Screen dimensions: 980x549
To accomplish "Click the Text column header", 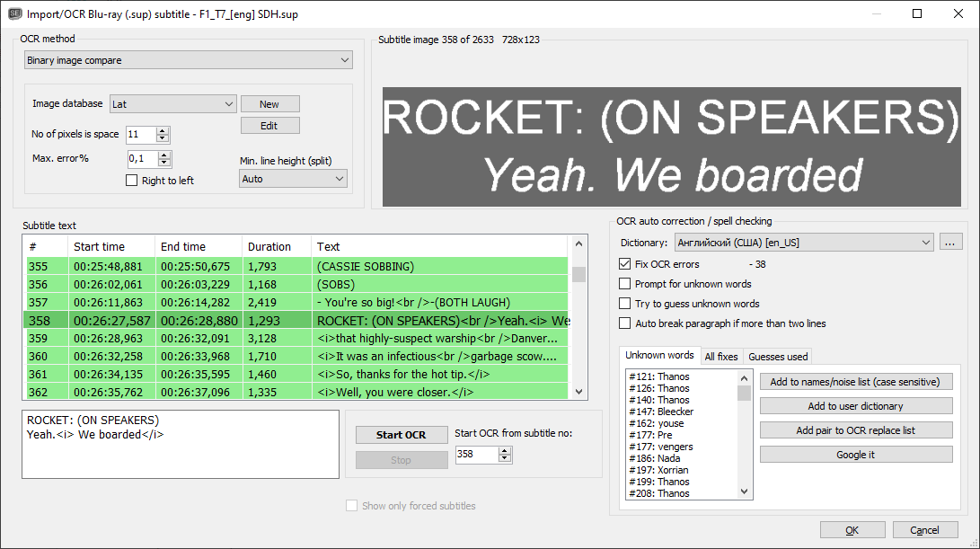I will (439, 246).
